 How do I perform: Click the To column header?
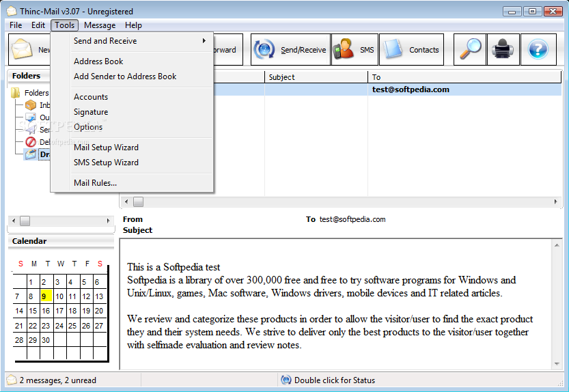(464, 77)
